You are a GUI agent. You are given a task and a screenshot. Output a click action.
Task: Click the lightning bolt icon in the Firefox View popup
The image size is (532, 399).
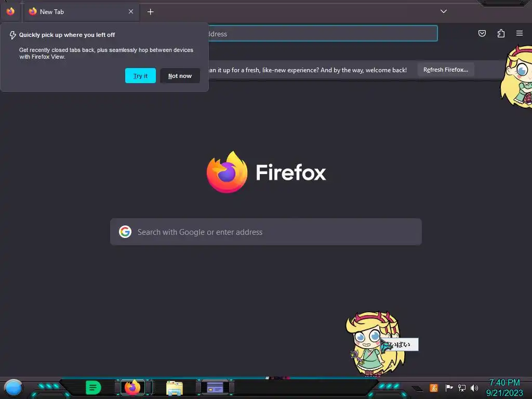[12, 35]
